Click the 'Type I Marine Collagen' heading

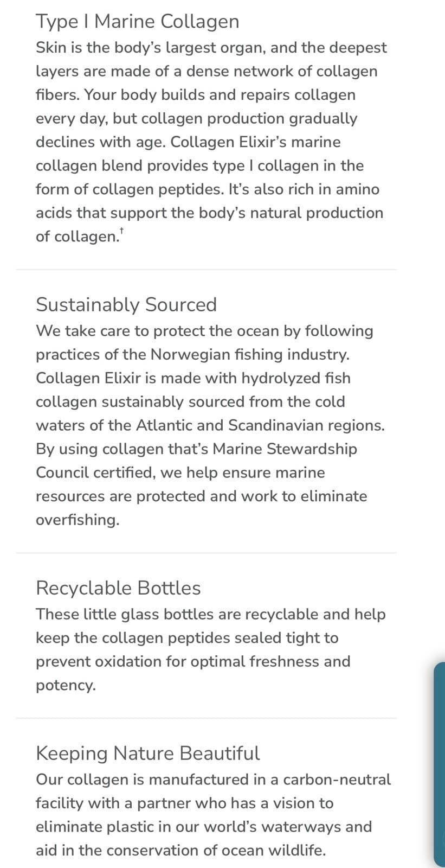(137, 21)
